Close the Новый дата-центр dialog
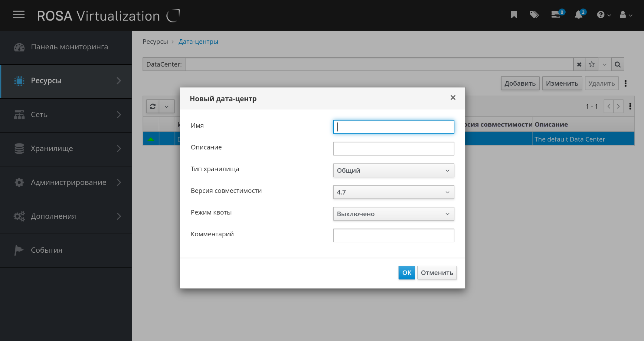This screenshot has width=644, height=341. point(453,97)
